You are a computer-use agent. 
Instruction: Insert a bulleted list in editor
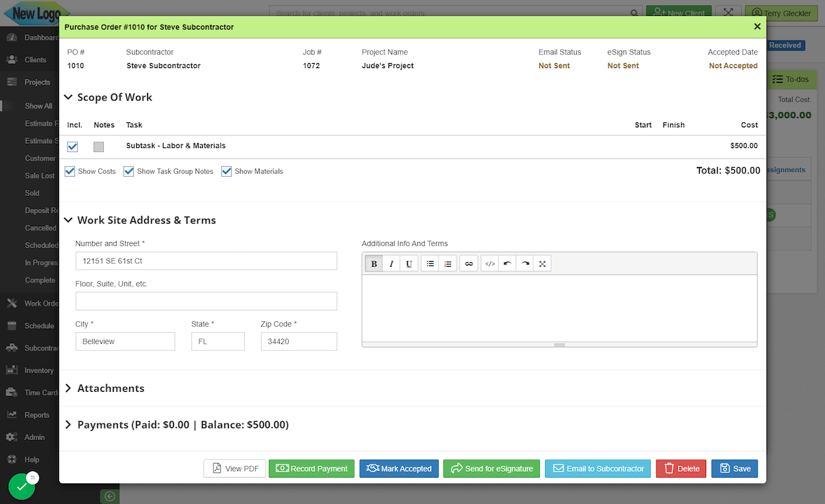pyautogui.click(x=430, y=263)
